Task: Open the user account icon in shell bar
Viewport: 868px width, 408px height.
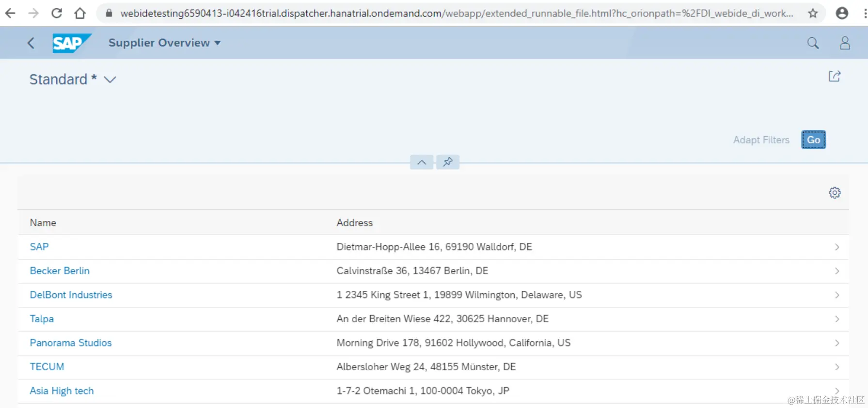Action: [x=845, y=43]
